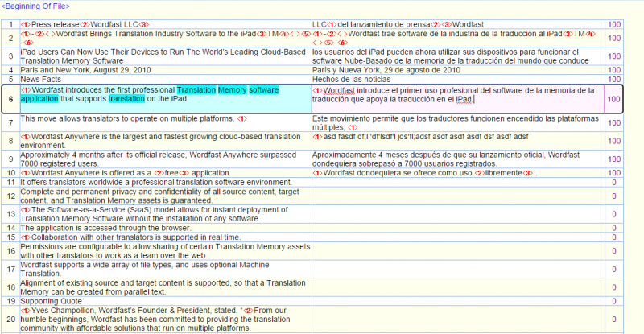The height and width of the screenshot is (334, 644).
Task: Click source 'Wordfast Brings Translation Industry Software'
Action: 166,38
